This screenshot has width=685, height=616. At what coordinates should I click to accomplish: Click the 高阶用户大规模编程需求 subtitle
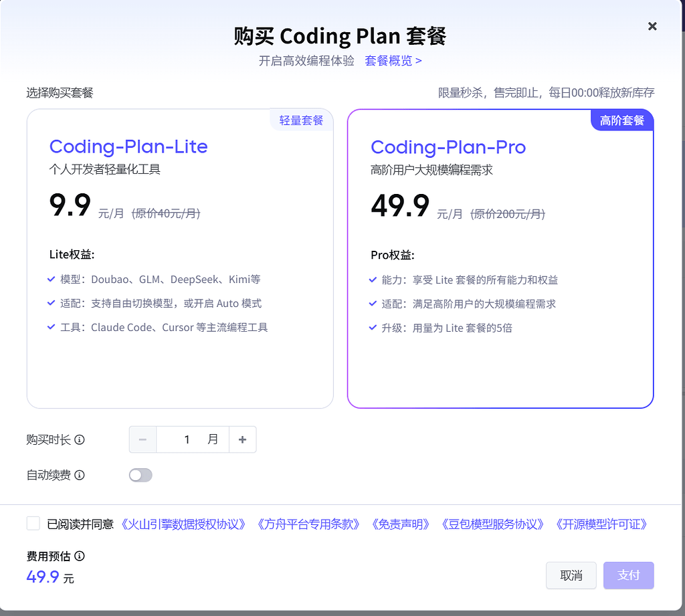tap(431, 170)
